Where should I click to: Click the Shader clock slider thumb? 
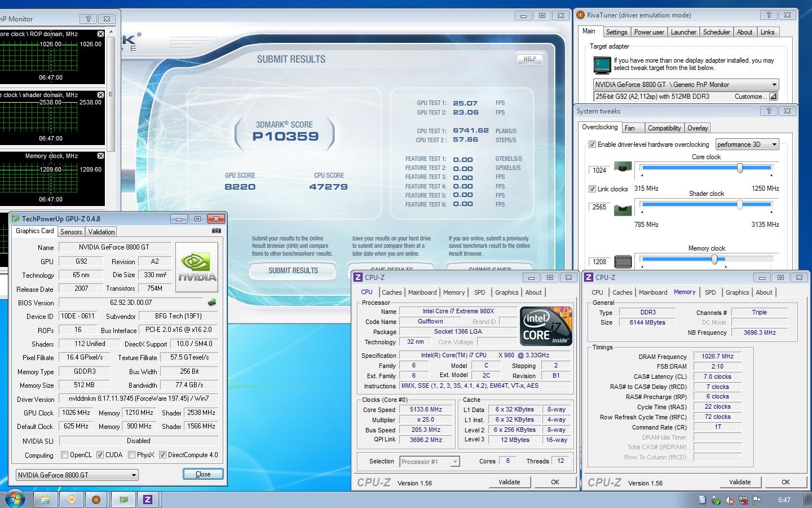pyautogui.click(x=740, y=205)
